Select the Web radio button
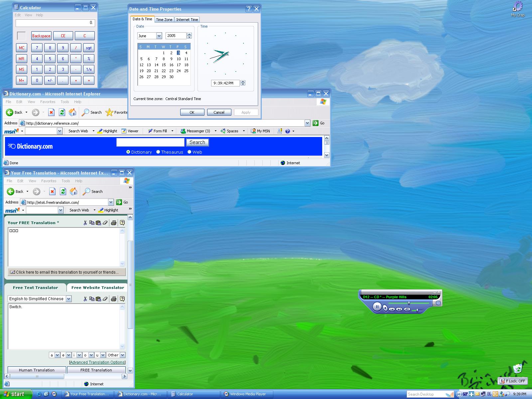This screenshot has width=532, height=399. (189, 152)
